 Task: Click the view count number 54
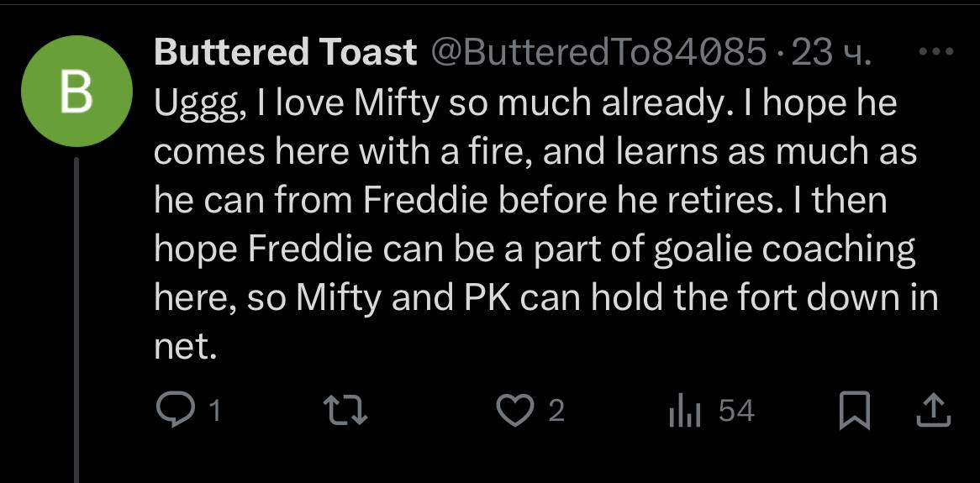736,411
